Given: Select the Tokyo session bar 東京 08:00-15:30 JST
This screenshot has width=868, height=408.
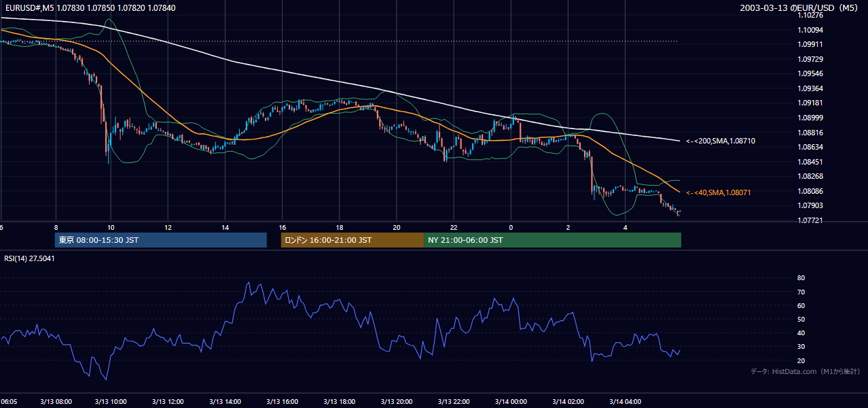Looking at the screenshot, I should pyautogui.click(x=161, y=240).
